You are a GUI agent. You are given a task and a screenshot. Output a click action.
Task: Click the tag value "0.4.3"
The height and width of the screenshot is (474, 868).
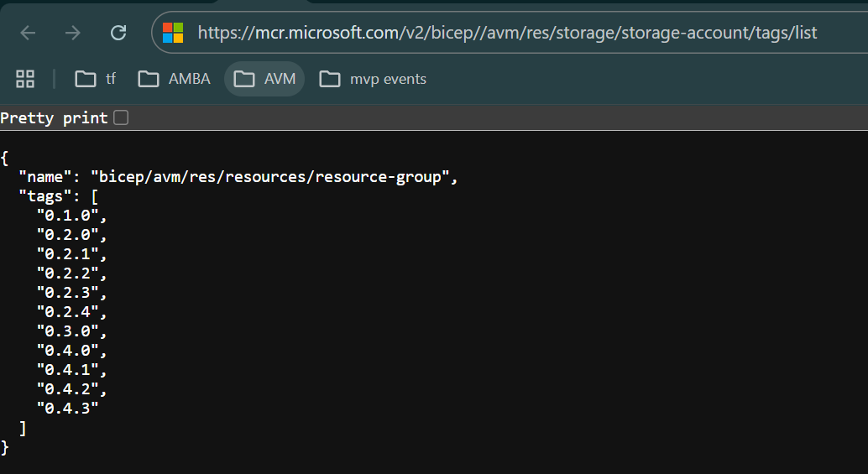pyautogui.click(x=67, y=409)
